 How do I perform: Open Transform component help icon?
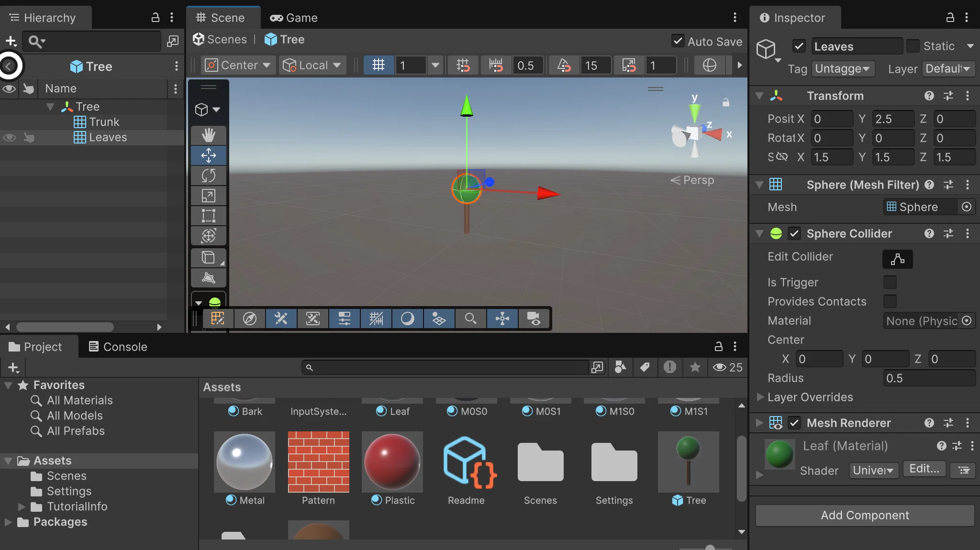(929, 96)
